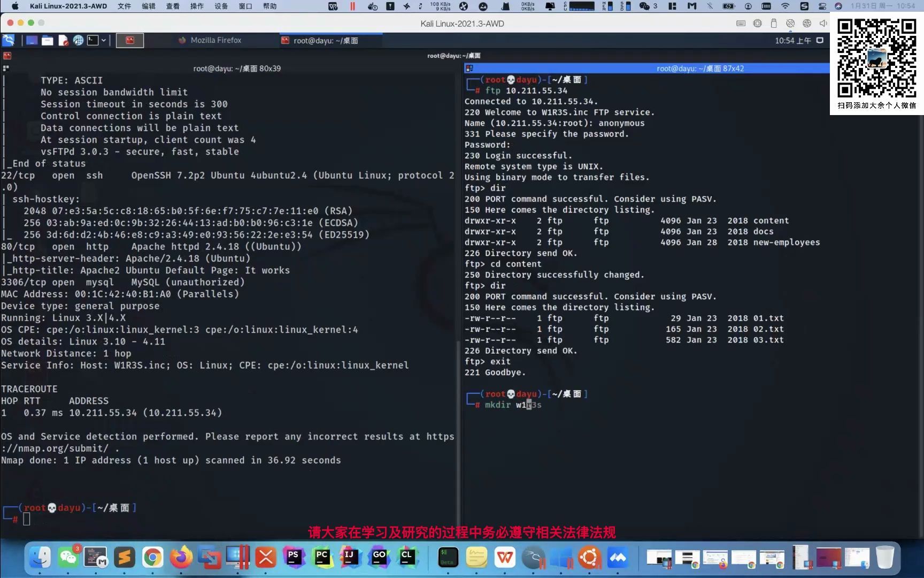Open the Kali Linux-2021.3-AWD app menu
The width and height of the screenshot is (924, 578).
tap(68, 6)
